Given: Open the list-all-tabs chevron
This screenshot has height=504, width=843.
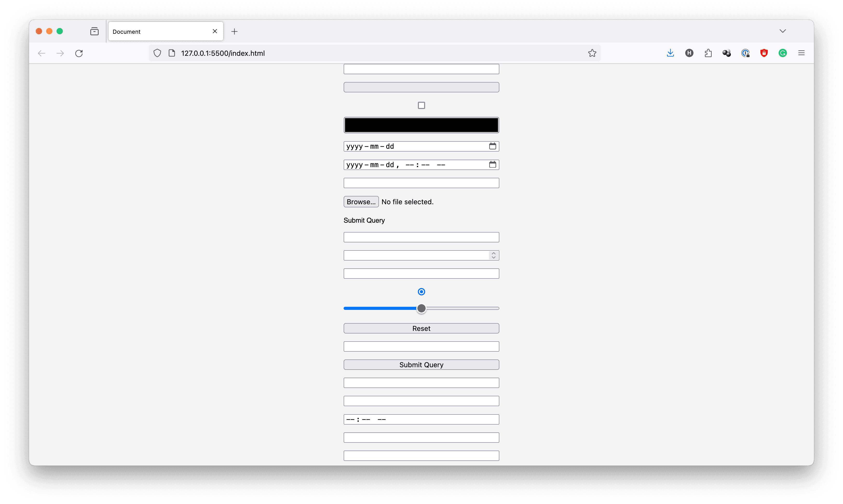Looking at the screenshot, I should [x=783, y=31].
